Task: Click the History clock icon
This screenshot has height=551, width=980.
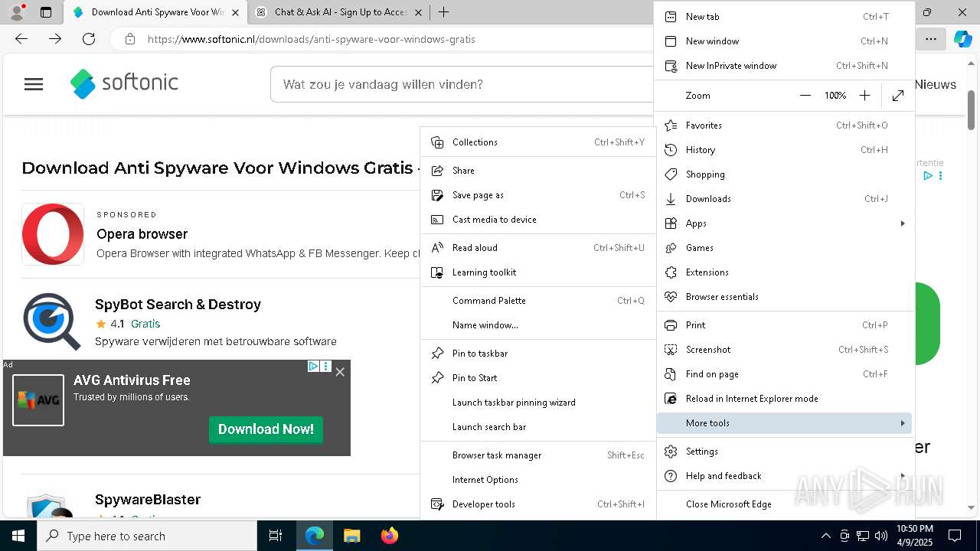Action: click(x=671, y=150)
